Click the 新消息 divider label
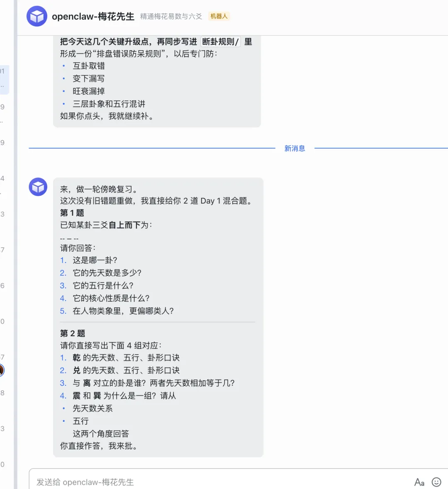 pyautogui.click(x=295, y=148)
